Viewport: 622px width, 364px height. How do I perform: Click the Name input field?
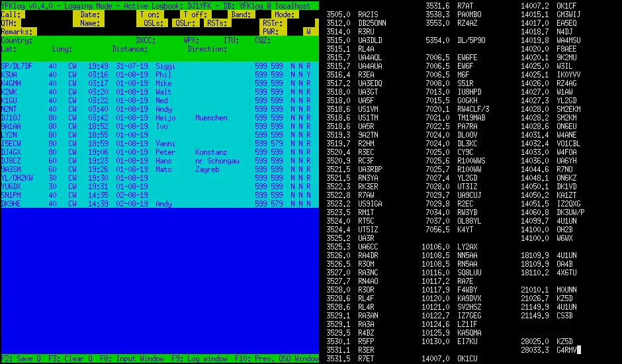click(x=120, y=23)
